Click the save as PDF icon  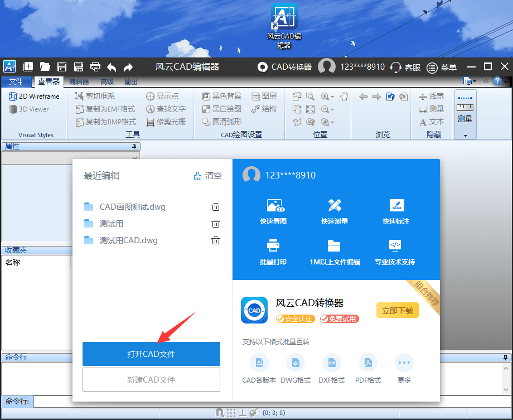[x=79, y=67]
